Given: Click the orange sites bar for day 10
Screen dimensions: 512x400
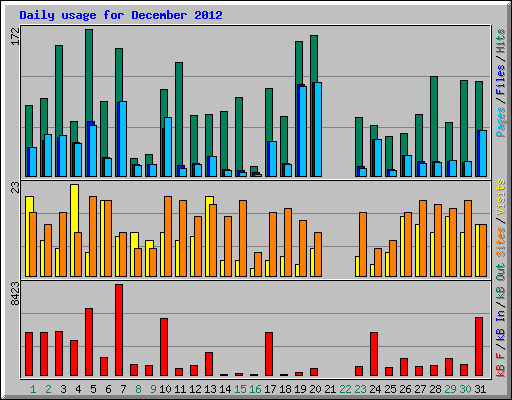Looking at the screenshot, I should tap(168, 236).
